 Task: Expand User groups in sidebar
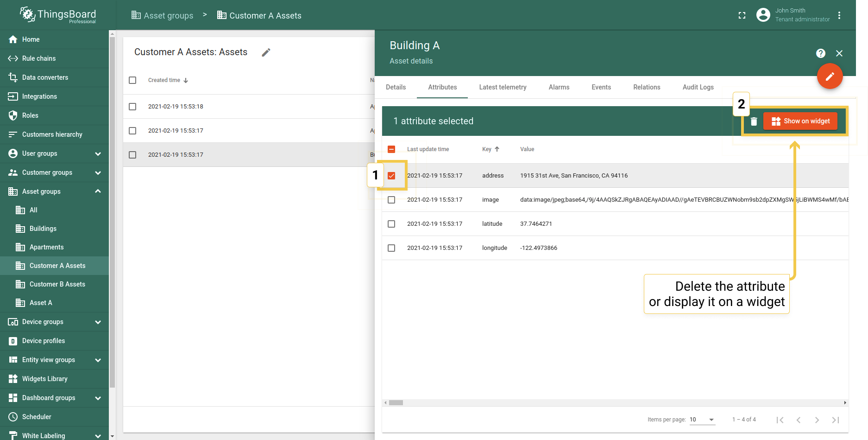pyautogui.click(x=98, y=153)
